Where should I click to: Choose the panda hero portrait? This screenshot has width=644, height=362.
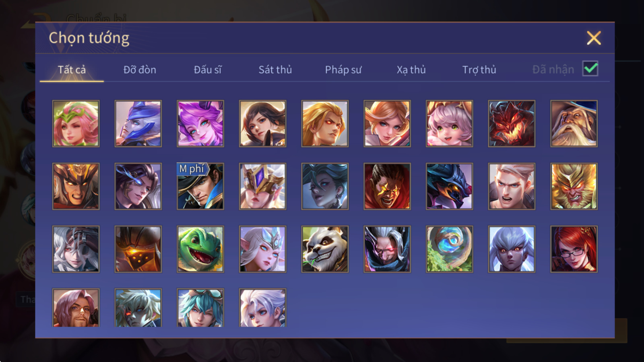coord(325,249)
